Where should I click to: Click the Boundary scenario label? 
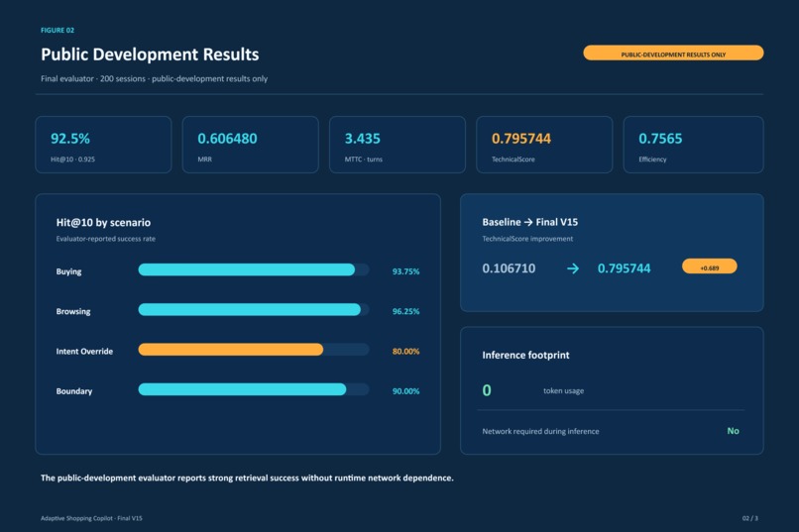[x=74, y=391]
